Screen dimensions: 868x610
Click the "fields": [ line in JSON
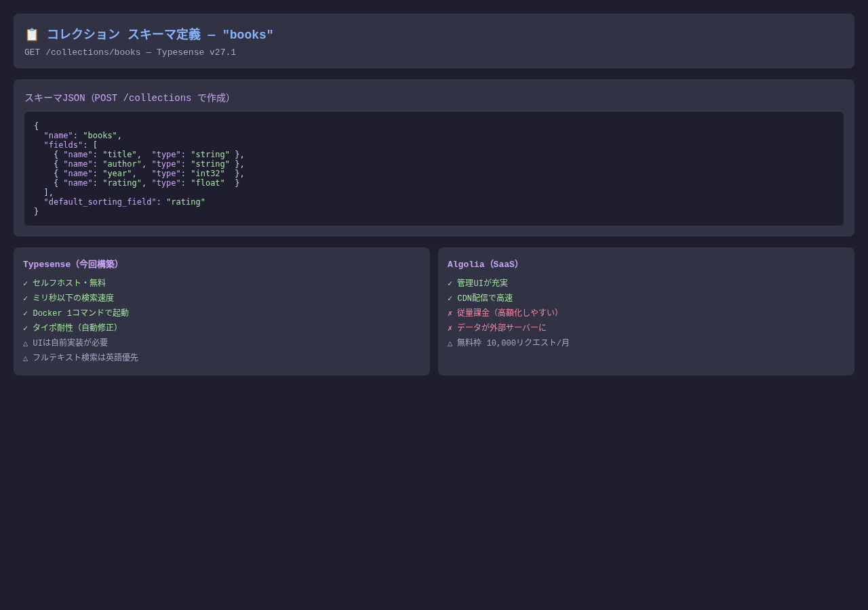pos(71,145)
